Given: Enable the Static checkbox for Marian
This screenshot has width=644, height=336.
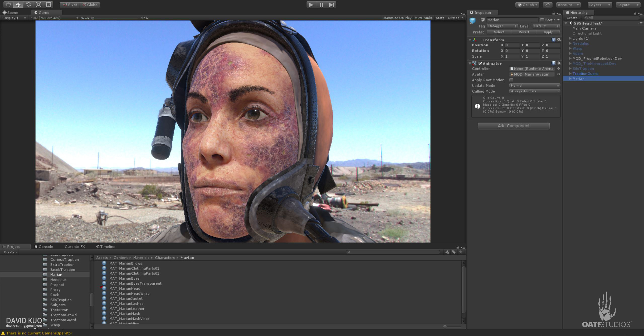Looking at the screenshot, I should pyautogui.click(x=542, y=20).
